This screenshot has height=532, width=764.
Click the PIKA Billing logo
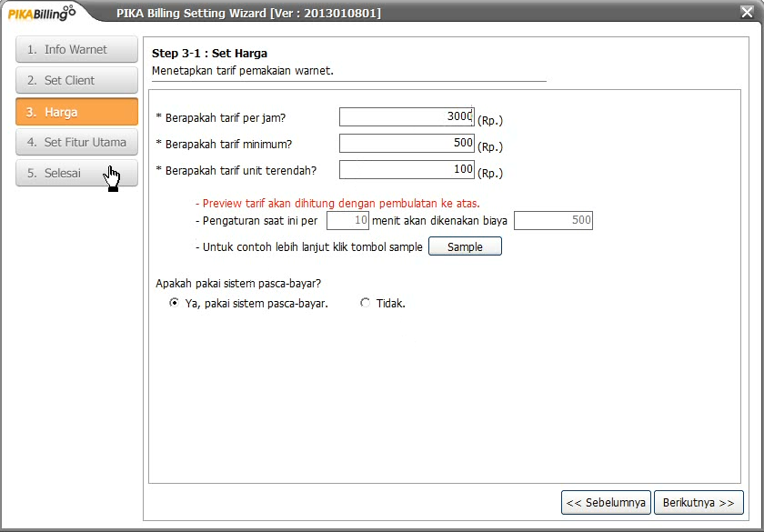pos(41,13)
